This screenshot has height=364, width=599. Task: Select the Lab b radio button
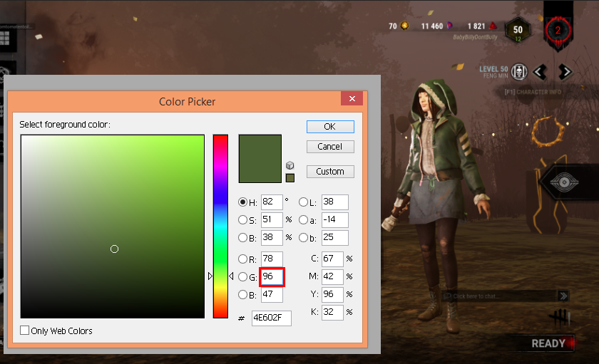pyautogui.click(x=303, y=238)
